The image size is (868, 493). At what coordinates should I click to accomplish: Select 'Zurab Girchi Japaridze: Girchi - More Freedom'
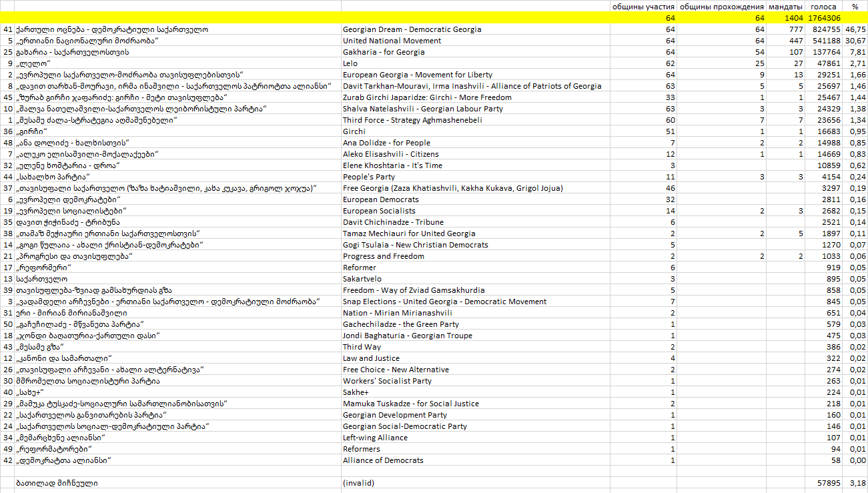[476, 97]
